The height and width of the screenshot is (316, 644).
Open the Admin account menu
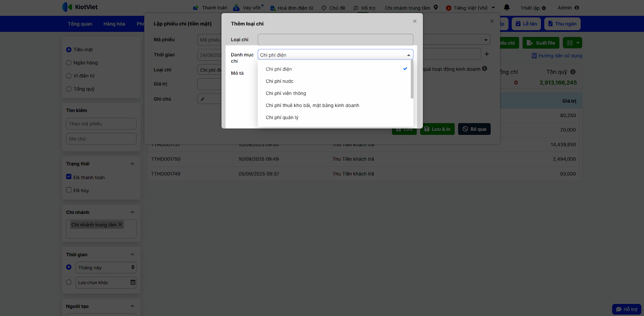568,8
